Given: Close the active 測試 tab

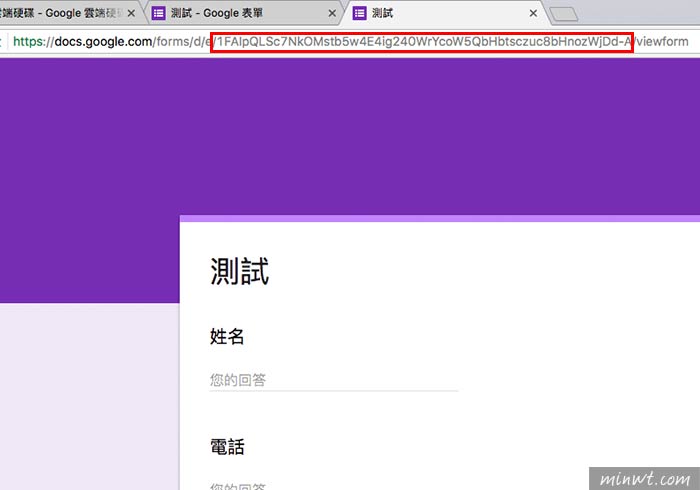Looking at the screenshot, I should click(x=533, y=13).
